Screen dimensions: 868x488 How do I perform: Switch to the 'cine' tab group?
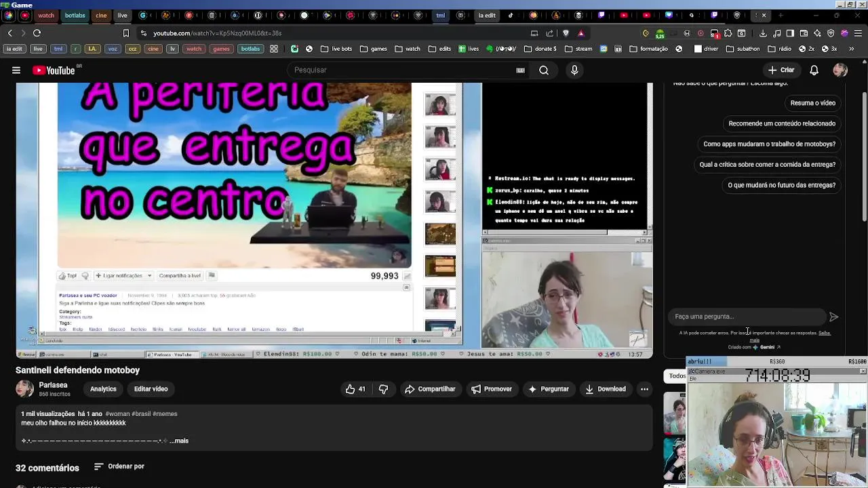101,15
